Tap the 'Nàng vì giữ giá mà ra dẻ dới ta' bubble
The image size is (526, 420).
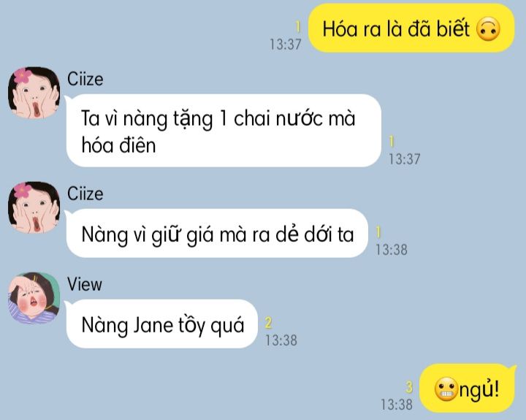[217, 234]
